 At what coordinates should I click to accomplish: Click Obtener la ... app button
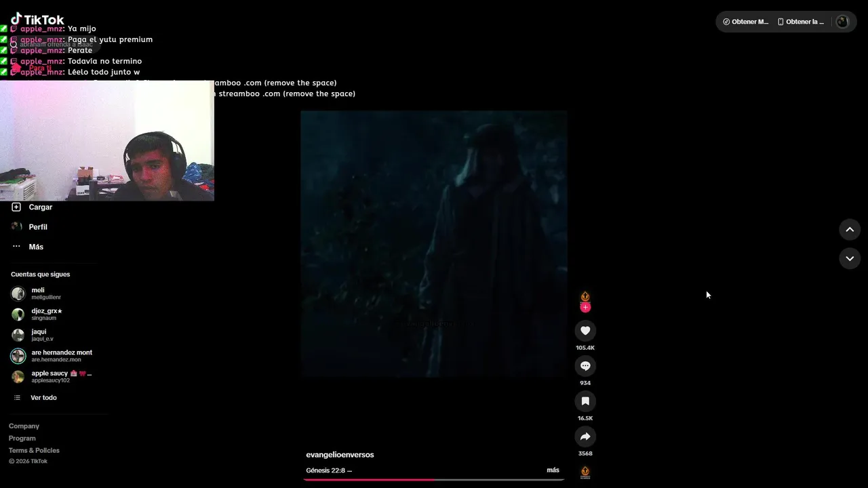pos(800,22)
